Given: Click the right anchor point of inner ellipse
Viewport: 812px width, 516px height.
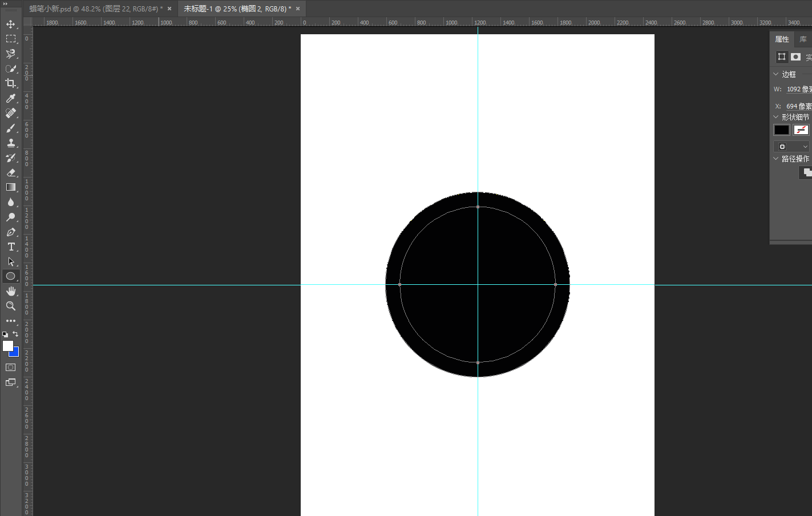Looking at the screenshot, I should [555, 284].
